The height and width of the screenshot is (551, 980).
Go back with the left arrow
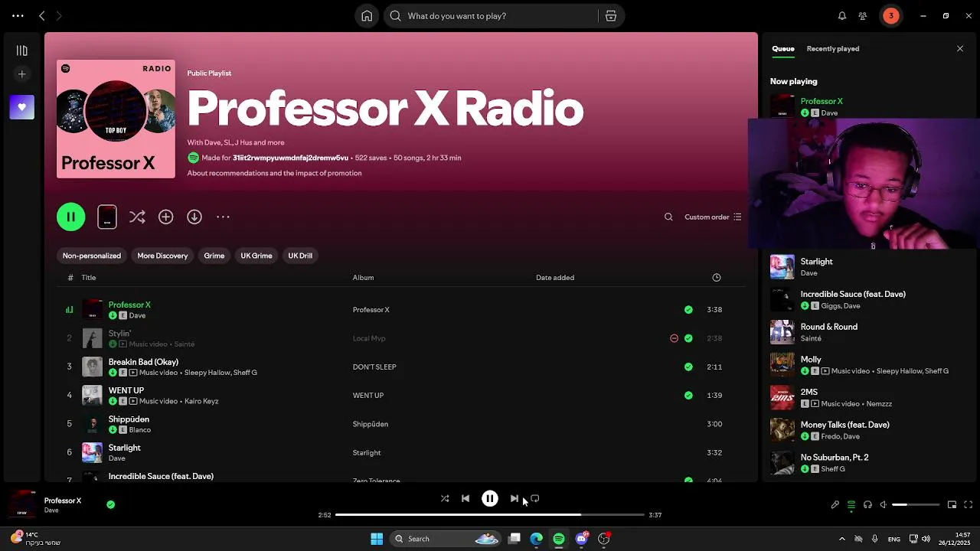point(42,15)
